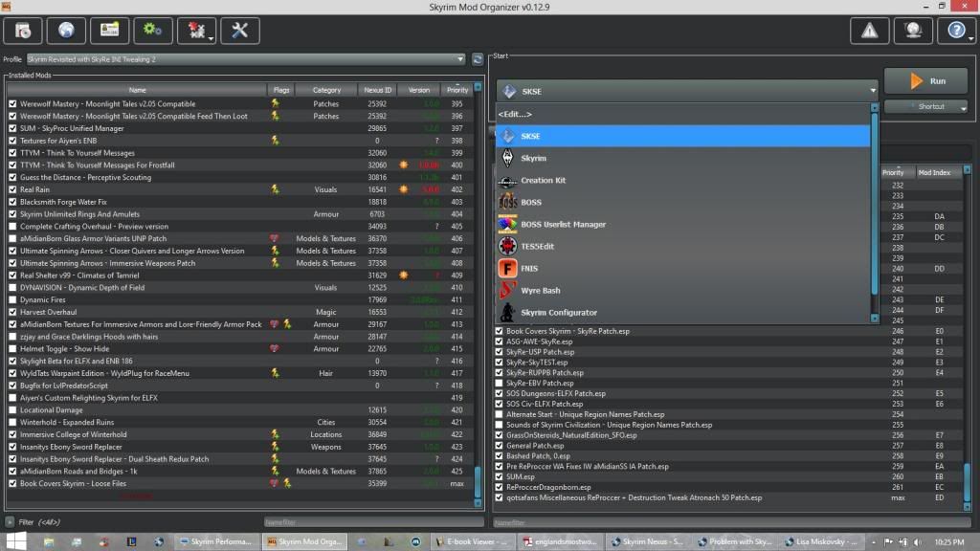Sort mods by the Nexus ID column header
The width and height of the screenshot is (980, 551).
click(377, 90)
